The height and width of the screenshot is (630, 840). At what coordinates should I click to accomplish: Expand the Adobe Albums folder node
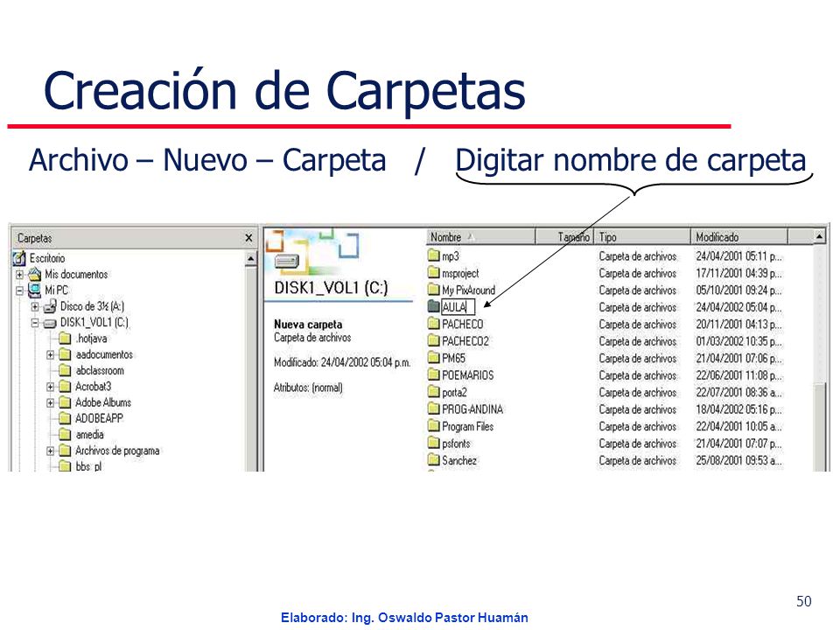(51, 402)
